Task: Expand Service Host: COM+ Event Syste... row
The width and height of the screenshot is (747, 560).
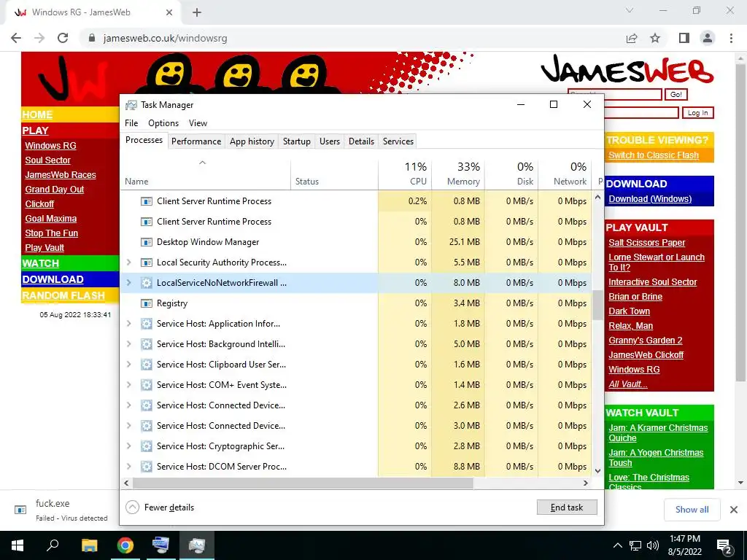Action: [128, 385]
